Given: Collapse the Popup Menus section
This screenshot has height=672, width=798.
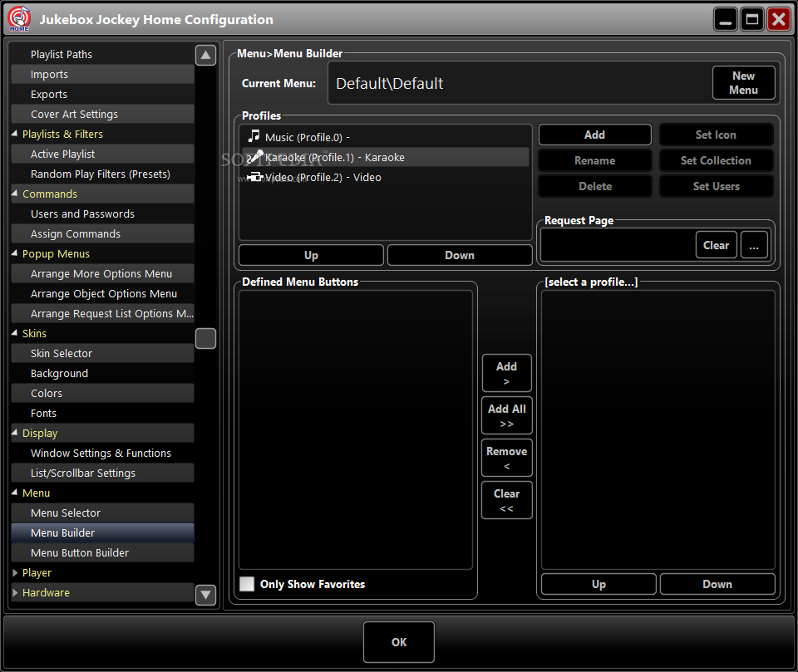Looking at the screenshot, I should [x=15, y=253].
